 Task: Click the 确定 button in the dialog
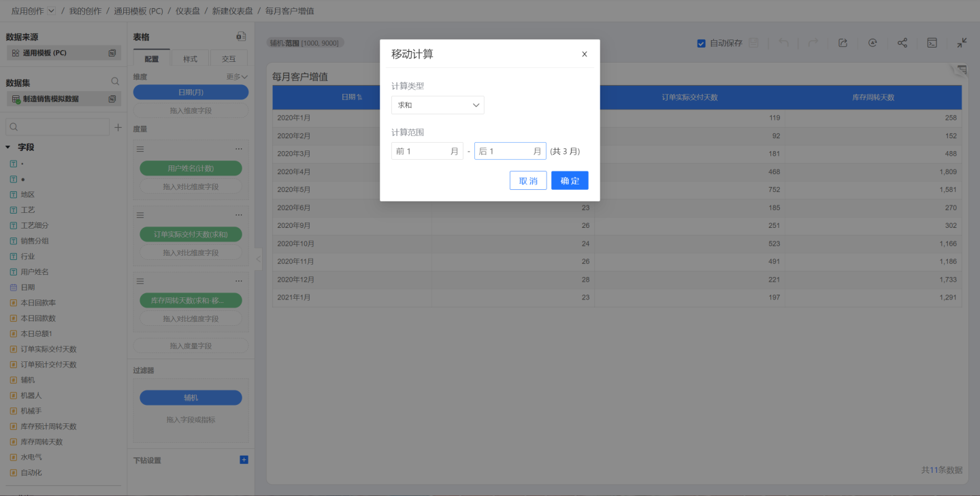(570, 181)
